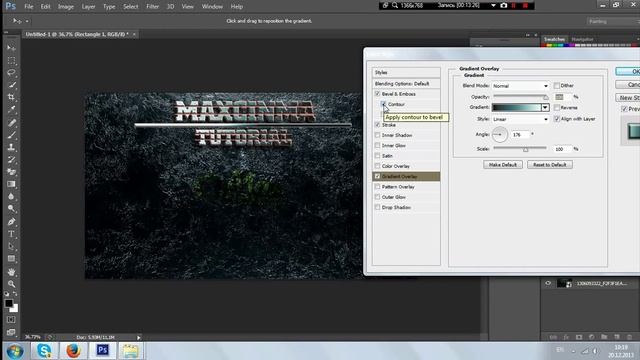The width and height of the screenshot is (640, 360).
Task: Toggle the Stroke checkbox
Action: tap(378, 124)
